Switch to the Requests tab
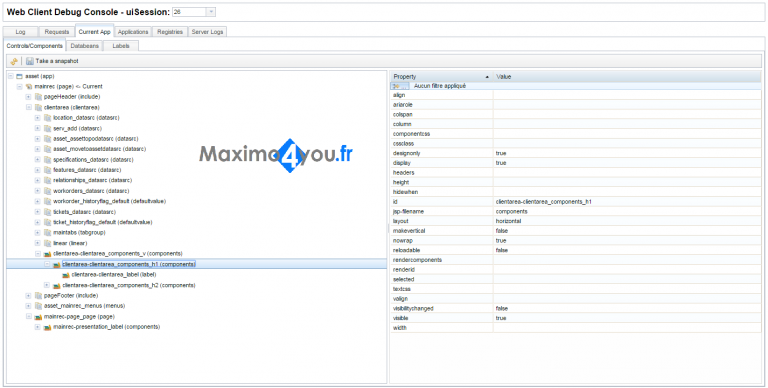This screenshot has width=768, height=388. coord(57,32)
